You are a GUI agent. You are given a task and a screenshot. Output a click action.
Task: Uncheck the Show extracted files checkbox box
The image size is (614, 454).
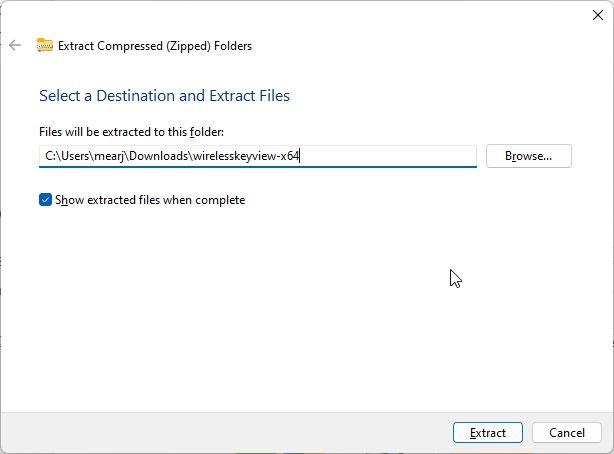[x=46, y=200]
